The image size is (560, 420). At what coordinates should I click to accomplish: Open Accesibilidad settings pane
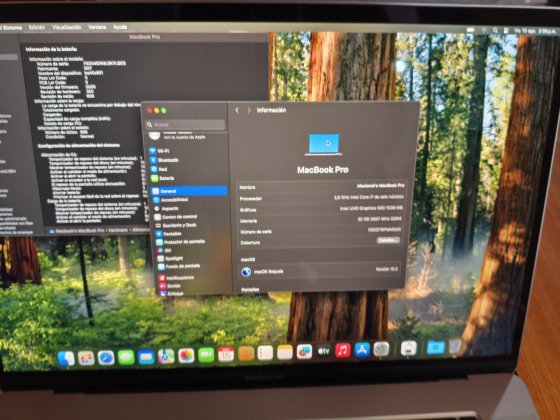(171, 200)
